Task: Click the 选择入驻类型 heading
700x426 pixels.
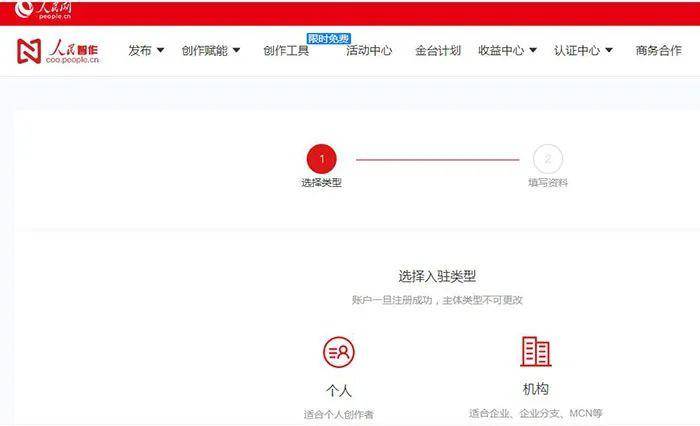Action: pos(437,276)
